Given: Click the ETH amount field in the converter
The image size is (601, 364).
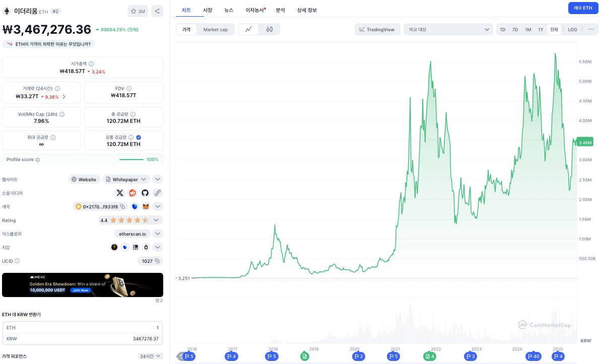Looking at the screenshot, I should pos(83,327).
